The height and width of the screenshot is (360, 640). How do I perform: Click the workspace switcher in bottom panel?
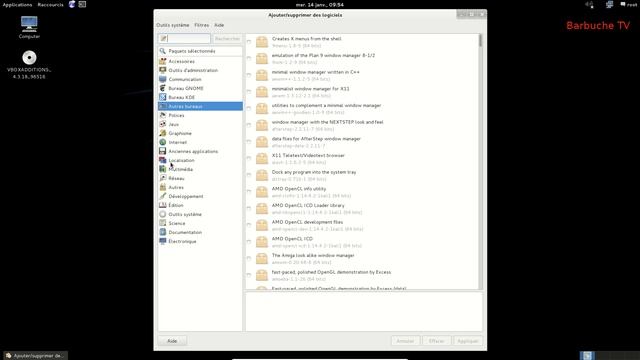coord(609,356)
